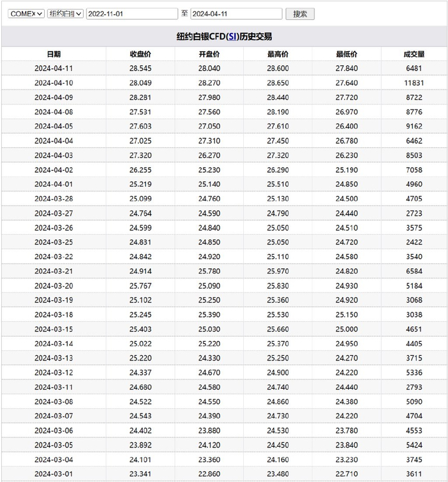
Task: Click the 搜索 search button
Action: click(x=300, y=14)
